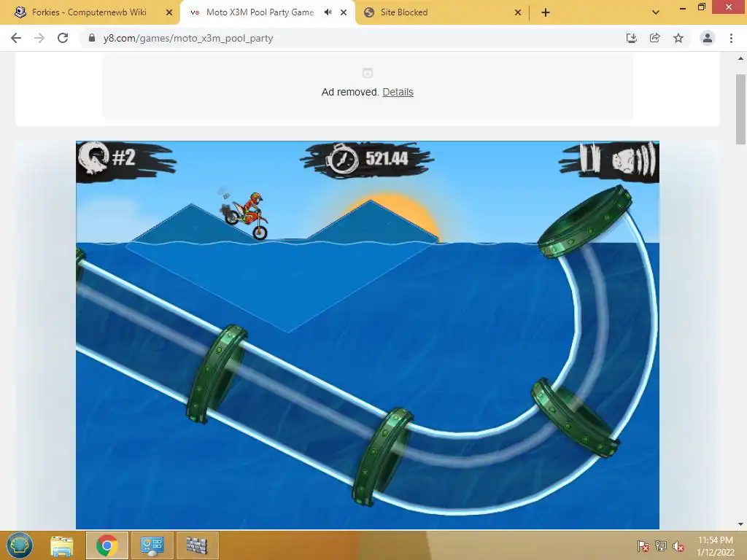Viewport: 747px width, 560px height.
Task: Click the removed ad placeholder icon
Action: pyautogui.click(x=368, y=73)
